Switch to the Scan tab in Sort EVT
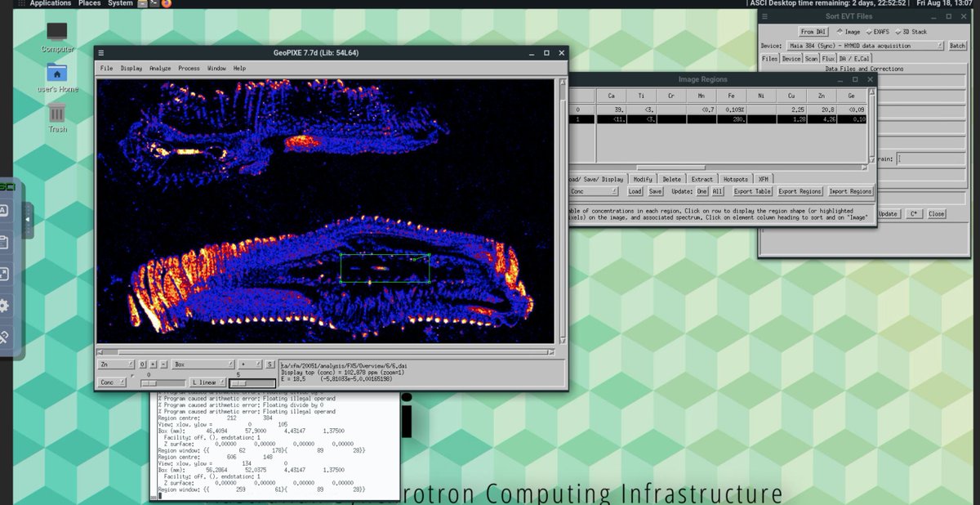Screen dimensions: 980x505 click(812, 59)
